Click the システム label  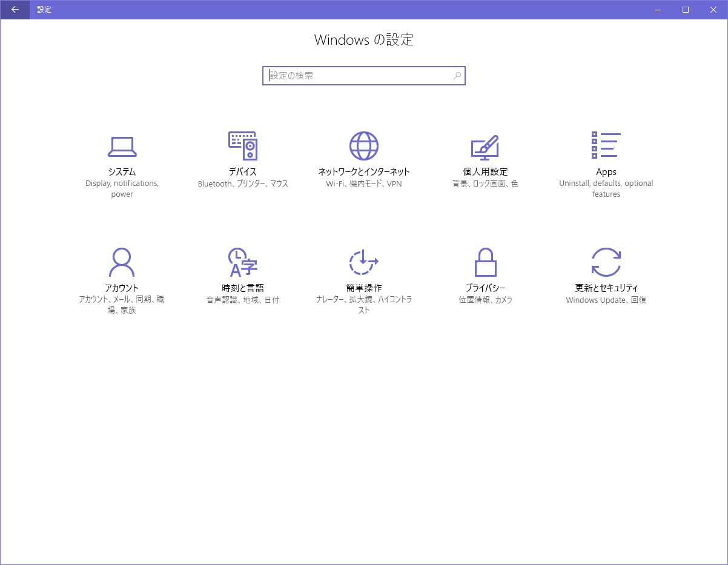[x=122, y=172]
